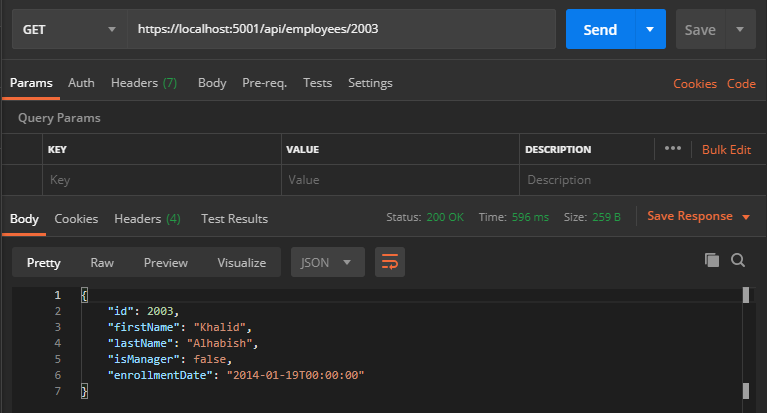
Task: Open the Send options arrow
Action: (650, 29)
